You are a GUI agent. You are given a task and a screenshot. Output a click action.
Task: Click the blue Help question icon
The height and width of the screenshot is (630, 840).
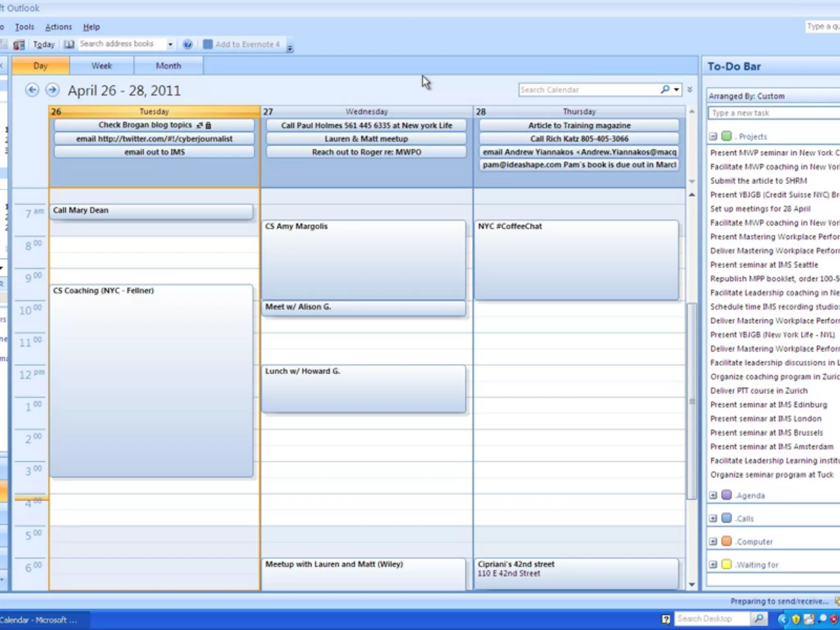point(187,44)
